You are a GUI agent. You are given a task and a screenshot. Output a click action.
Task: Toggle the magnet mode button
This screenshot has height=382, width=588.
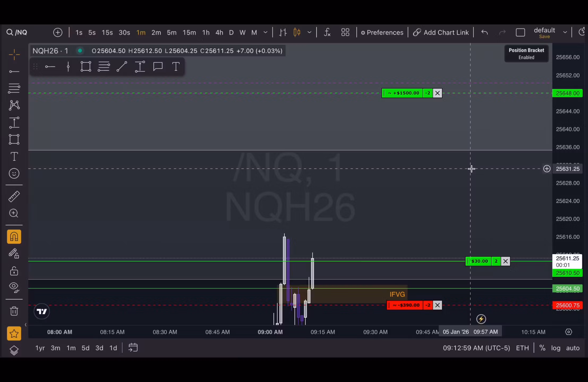pyautogui.click(x=14, y=237)
